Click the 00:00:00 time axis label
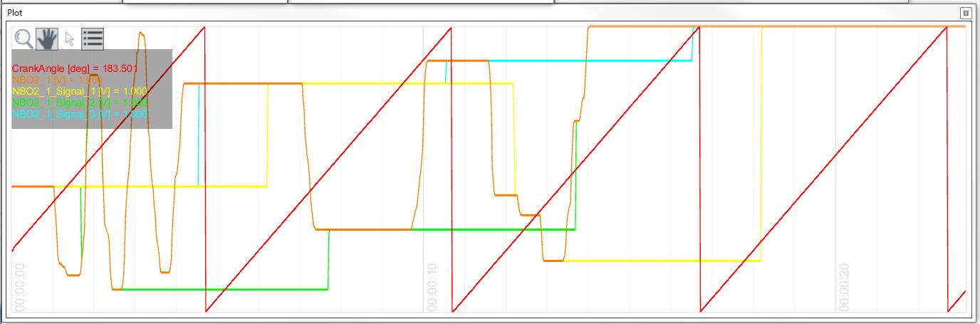This screenshot has width=980, height=324. (x=20, y=286)
